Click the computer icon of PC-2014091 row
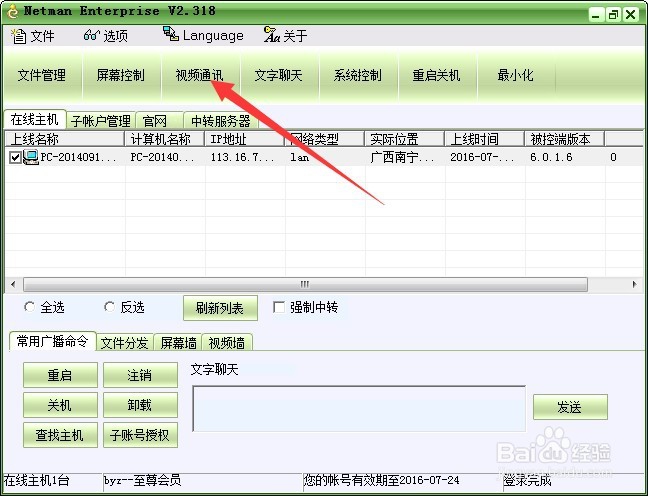 click(x=31, y=157)
